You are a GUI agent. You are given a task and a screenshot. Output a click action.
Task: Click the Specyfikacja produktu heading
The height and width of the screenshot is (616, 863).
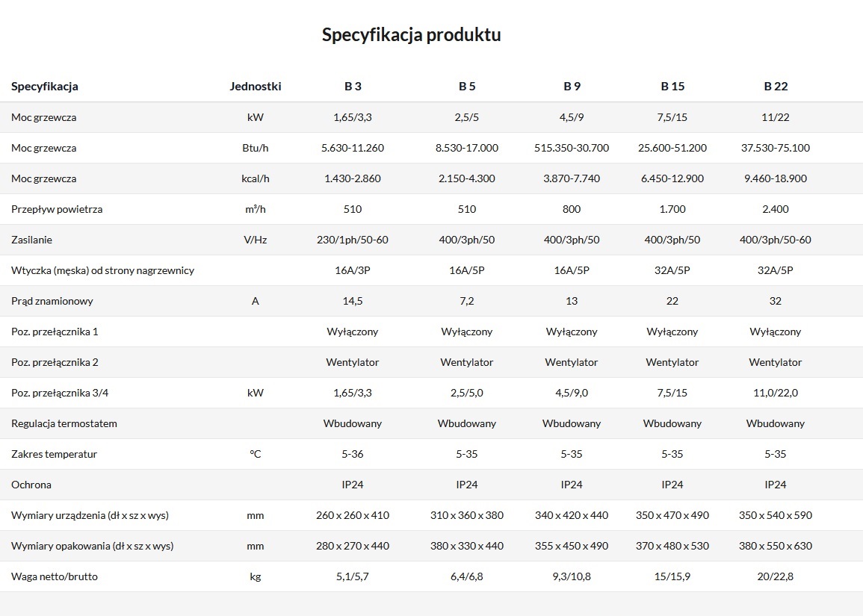coord(411,34)
